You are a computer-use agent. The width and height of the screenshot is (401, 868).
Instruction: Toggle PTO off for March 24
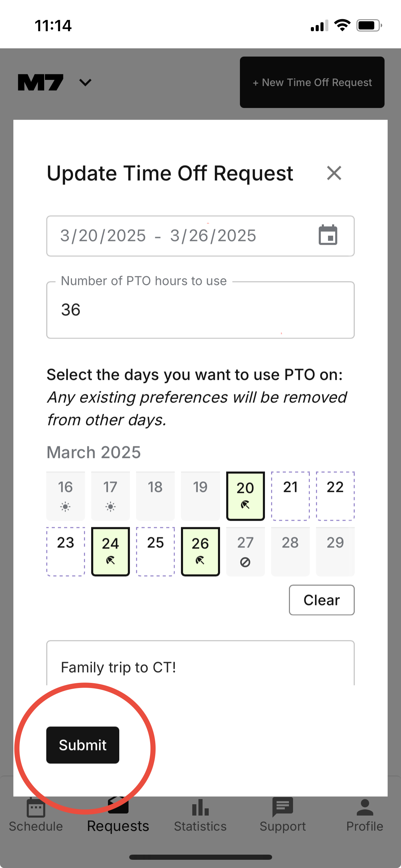[110, 551]
